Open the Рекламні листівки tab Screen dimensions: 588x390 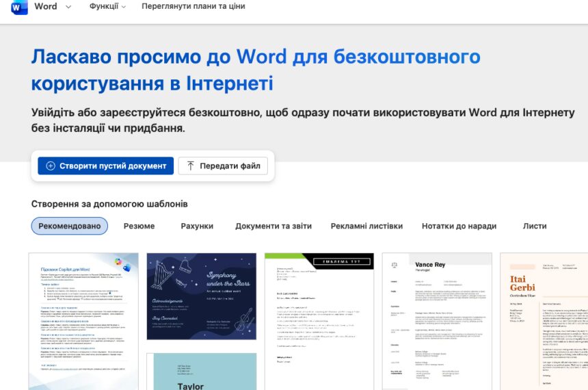pos(366,226)
